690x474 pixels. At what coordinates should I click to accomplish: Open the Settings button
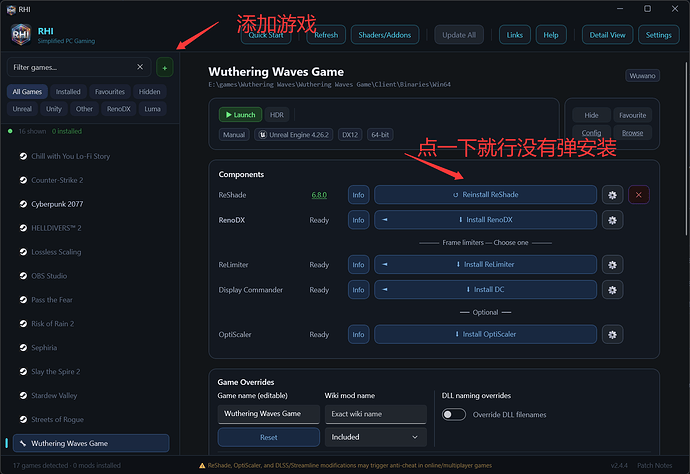[658, 35]
